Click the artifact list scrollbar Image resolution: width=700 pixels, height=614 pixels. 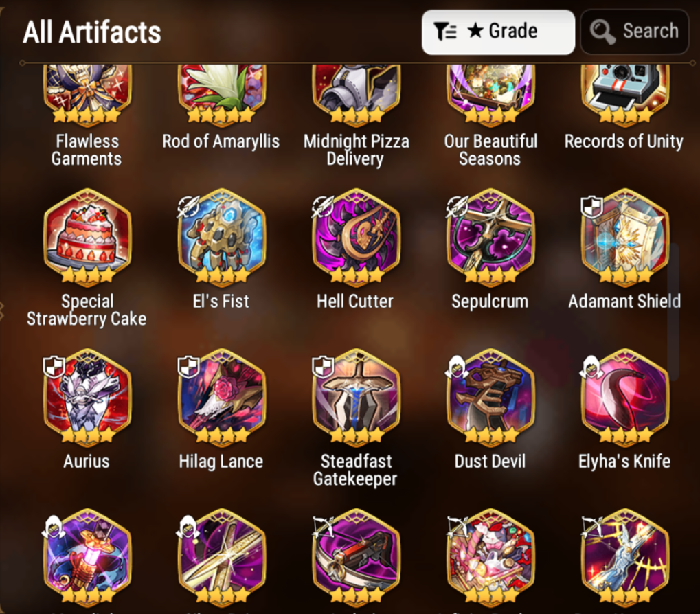[673, 312]
